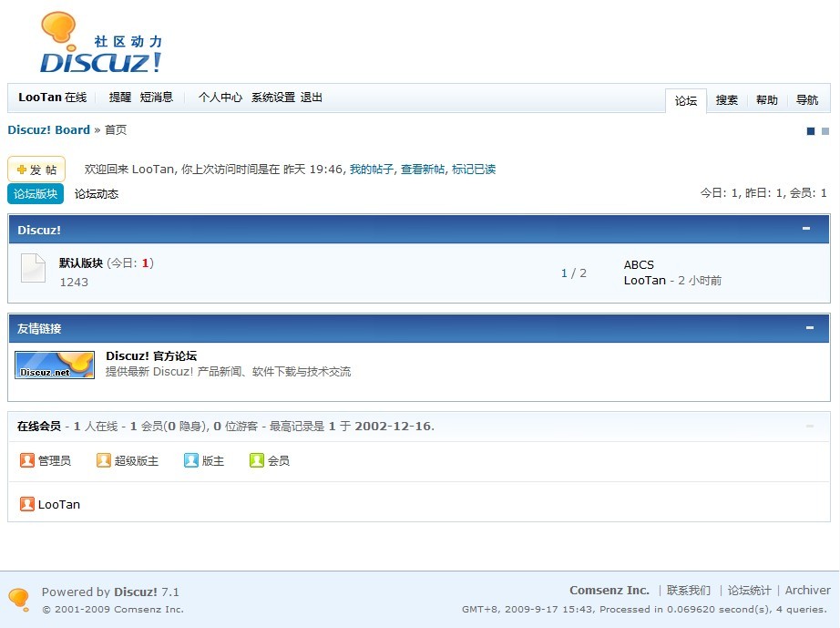Open the 搜索 tab

726,100
